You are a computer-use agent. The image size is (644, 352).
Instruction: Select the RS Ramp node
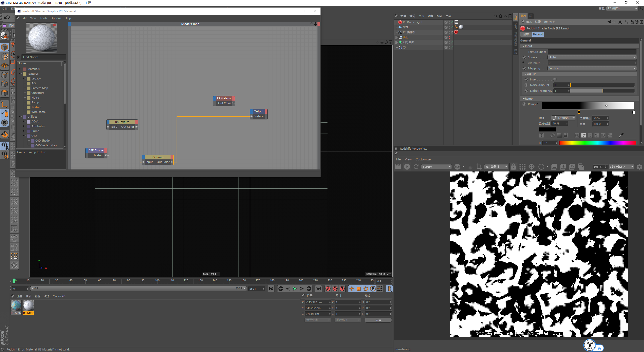pyautogui.click(x=157, y=157)
